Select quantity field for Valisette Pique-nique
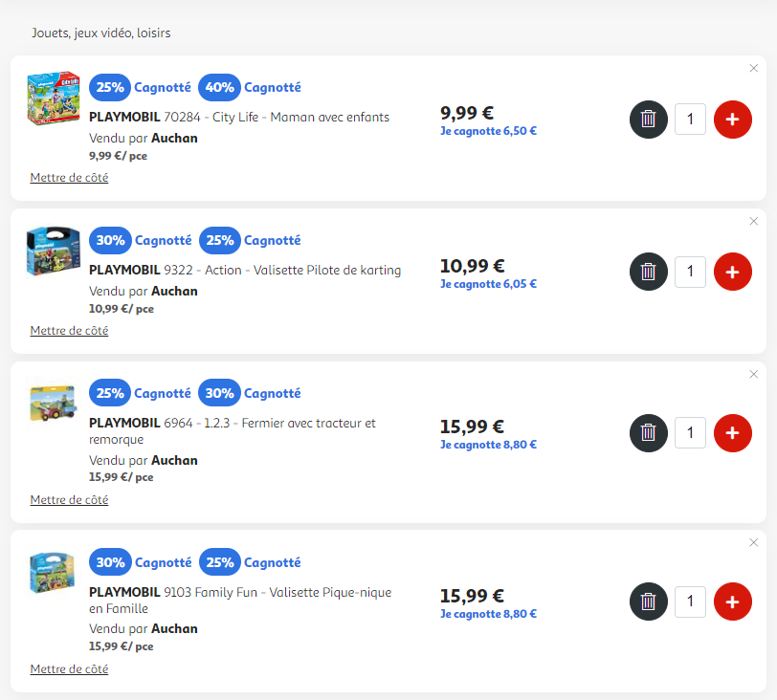The image size is (777, 700). [x=690, y=602]
